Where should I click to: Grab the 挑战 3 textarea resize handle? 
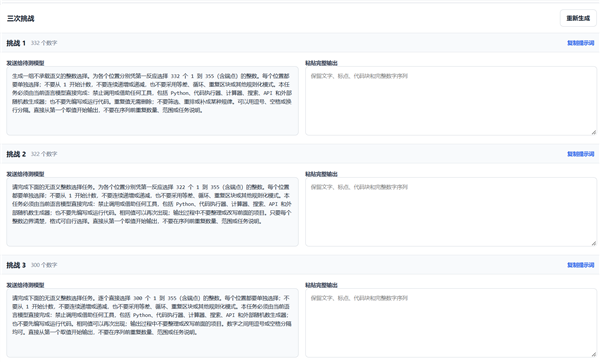pyautogui.click(x=593, y=354)
